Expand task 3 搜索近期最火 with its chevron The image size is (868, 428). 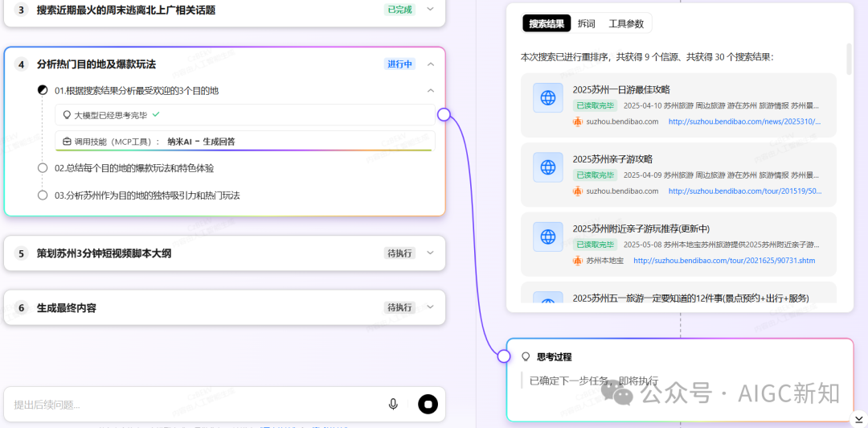[431, 9]
